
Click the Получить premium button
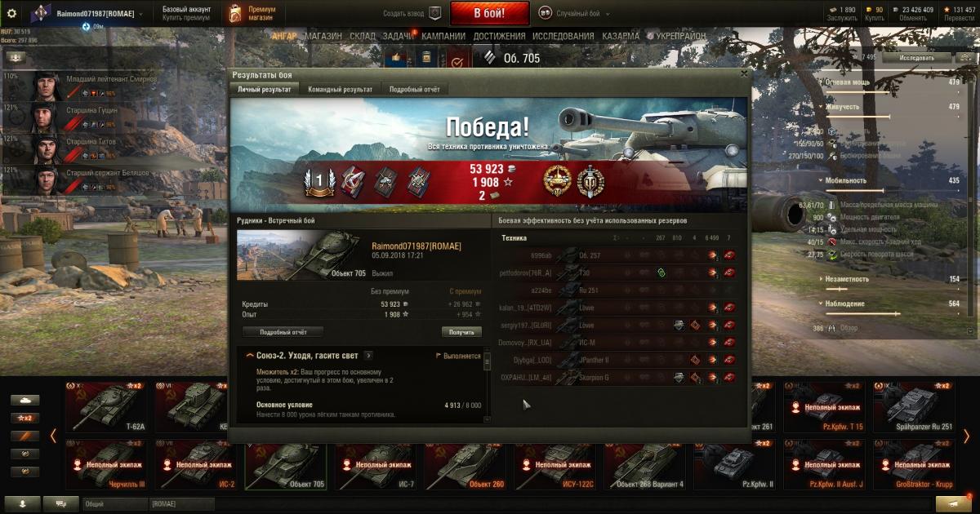(x=462, y=332)
